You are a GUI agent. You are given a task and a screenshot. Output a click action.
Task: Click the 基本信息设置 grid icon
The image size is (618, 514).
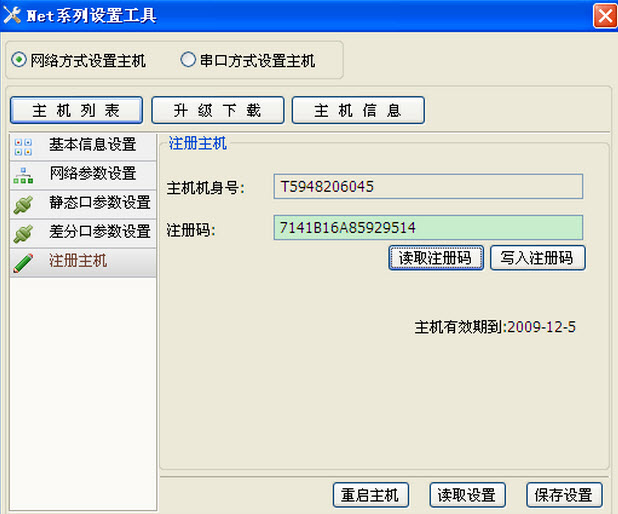tap(23, 147)
